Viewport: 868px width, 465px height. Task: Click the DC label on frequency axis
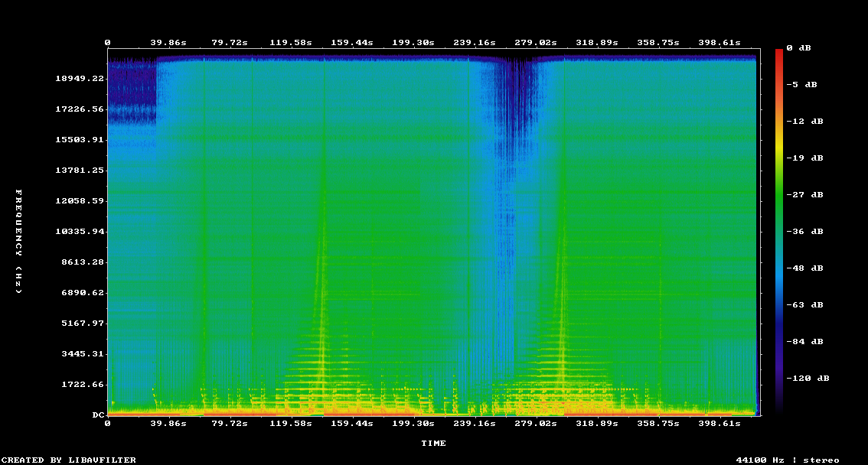pyautogui.click(x=98, y=415)
